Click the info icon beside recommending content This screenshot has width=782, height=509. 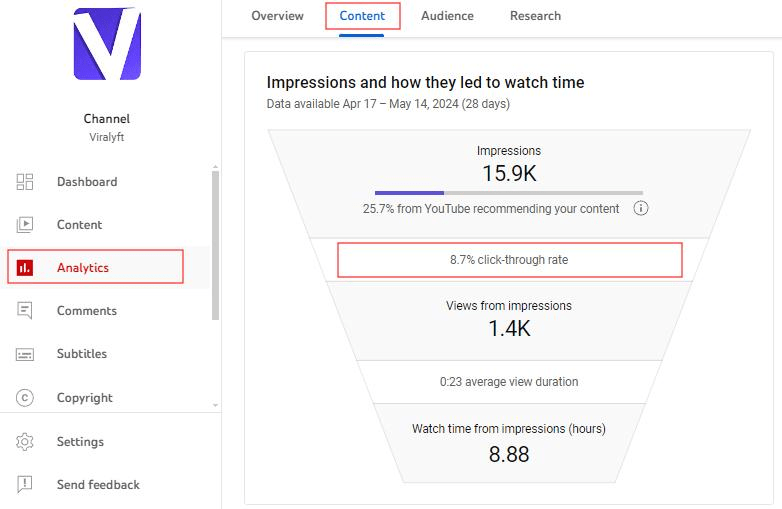pyautogui.click(x=641, y=209)
